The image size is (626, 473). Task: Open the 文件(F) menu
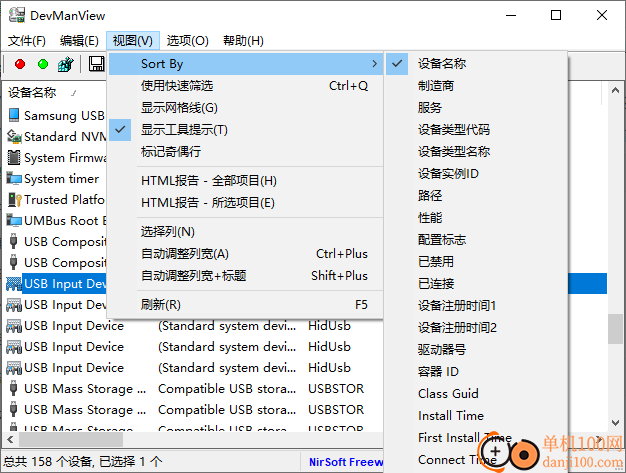pos(27,41)
